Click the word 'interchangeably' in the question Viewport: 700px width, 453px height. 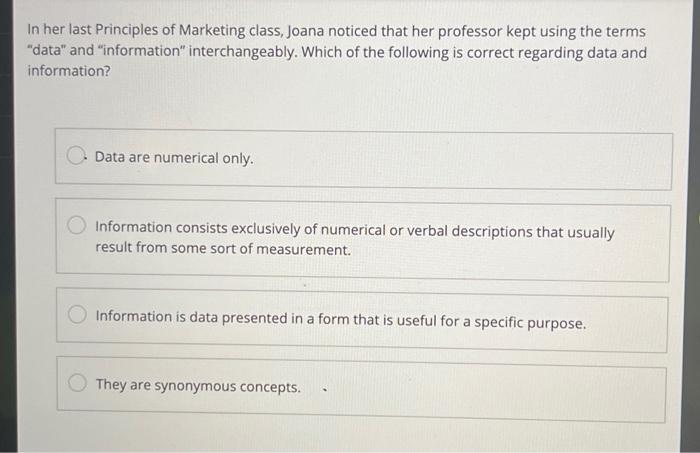[x=243, y=51]
